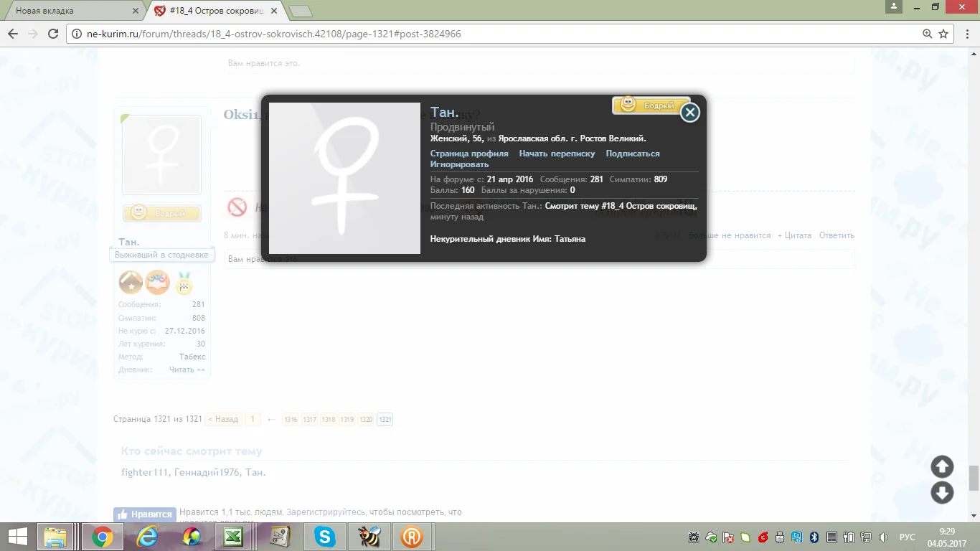
Task: Close the Тан. profile popup
Action: (689, 113)
